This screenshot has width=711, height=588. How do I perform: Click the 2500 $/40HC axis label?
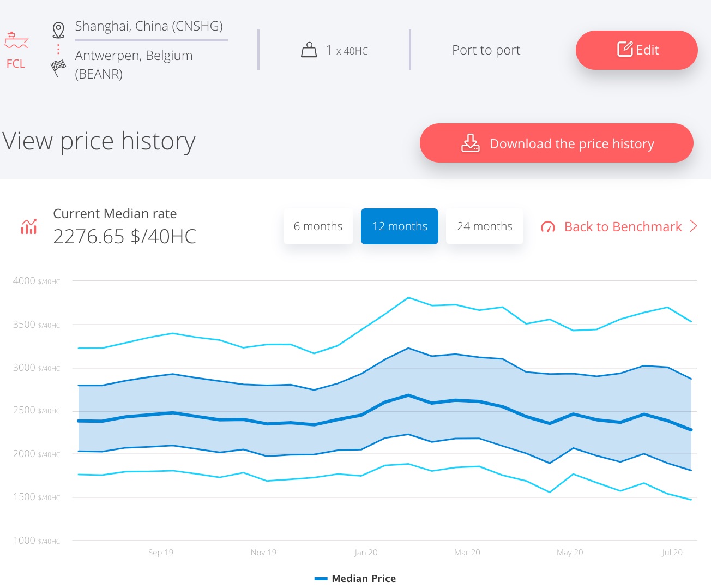click(37, 410)
